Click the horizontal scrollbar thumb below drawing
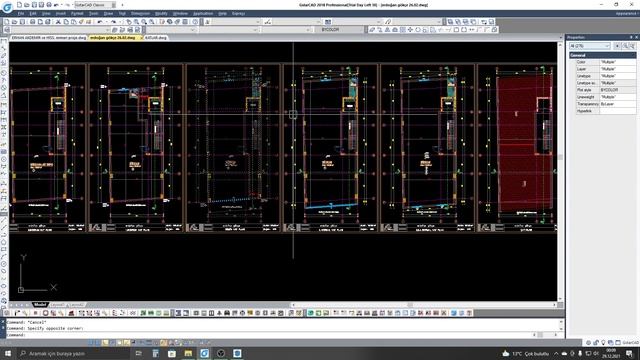 pos(410,305)
